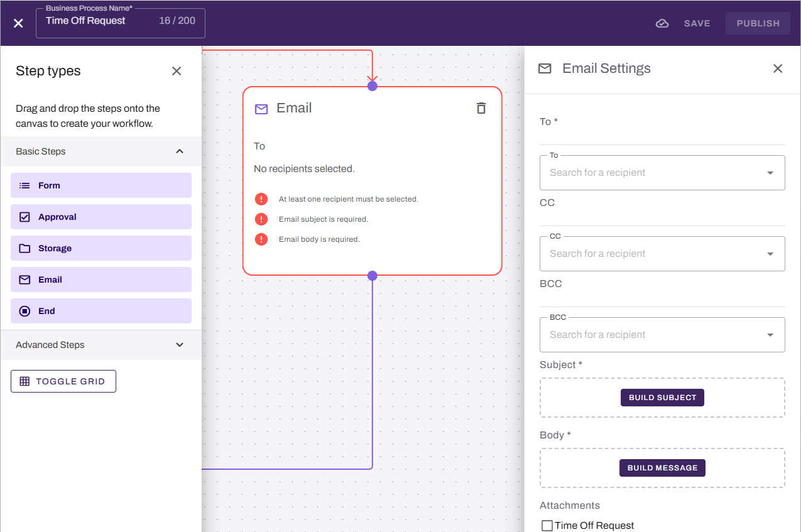The image size is (801, 532).
Task: Click the Form step list icon
Action: click(25, 185)
